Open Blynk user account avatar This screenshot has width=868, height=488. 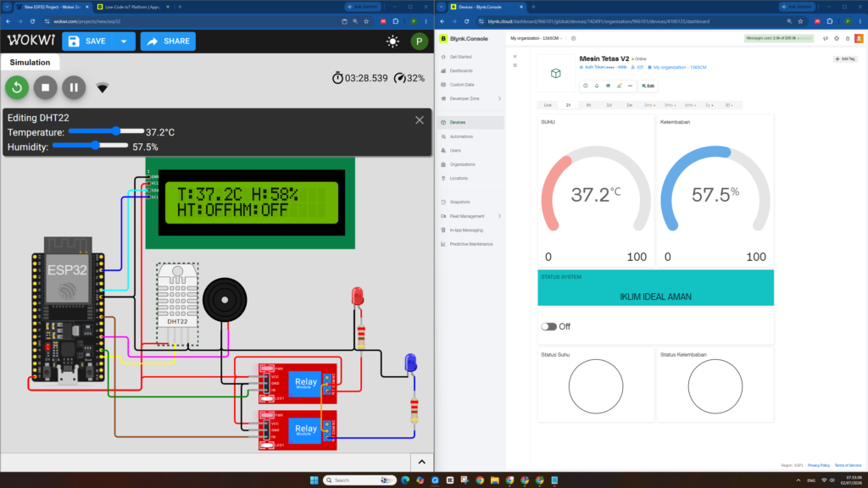859,39
